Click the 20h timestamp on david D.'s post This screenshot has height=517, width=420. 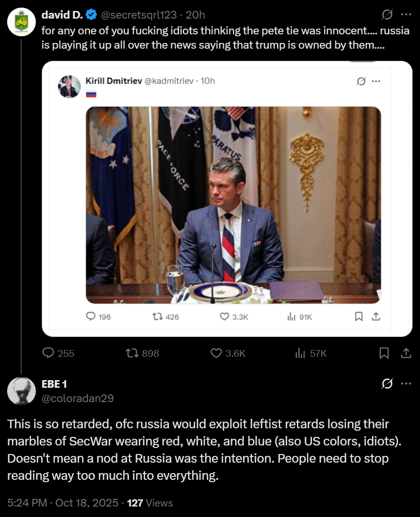click(x=195, y=15)
